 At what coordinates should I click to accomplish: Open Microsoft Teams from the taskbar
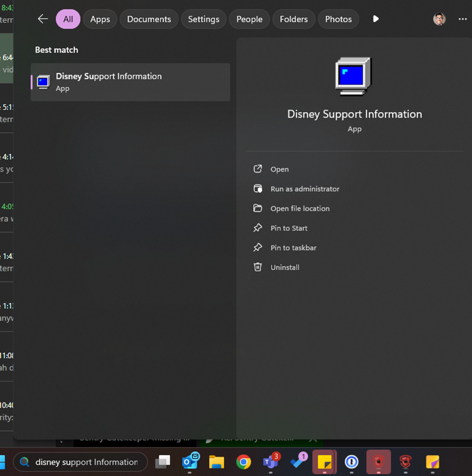[270, 462]
